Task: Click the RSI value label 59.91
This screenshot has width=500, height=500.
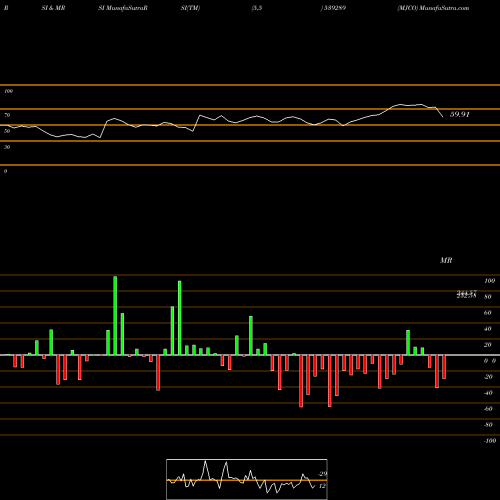Action: [460, 114]
